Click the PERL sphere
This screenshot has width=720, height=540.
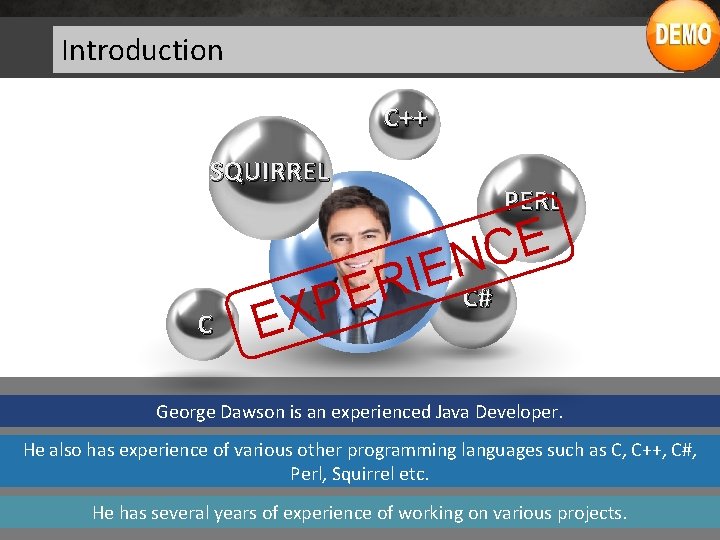point(531,208)
